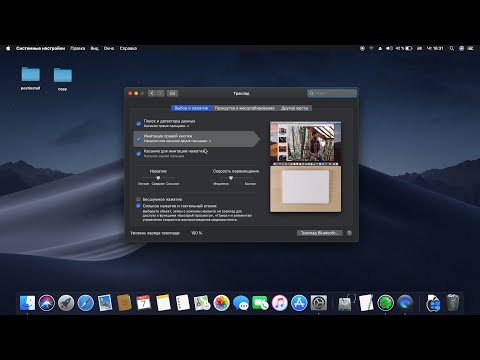Open the Trash in the Dock

(453, 302)
